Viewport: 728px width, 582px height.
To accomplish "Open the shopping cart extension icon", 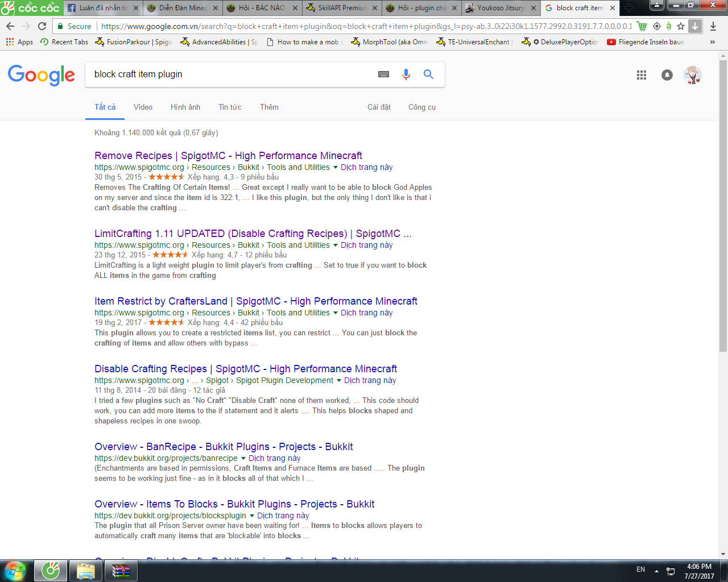I will 642,26.
